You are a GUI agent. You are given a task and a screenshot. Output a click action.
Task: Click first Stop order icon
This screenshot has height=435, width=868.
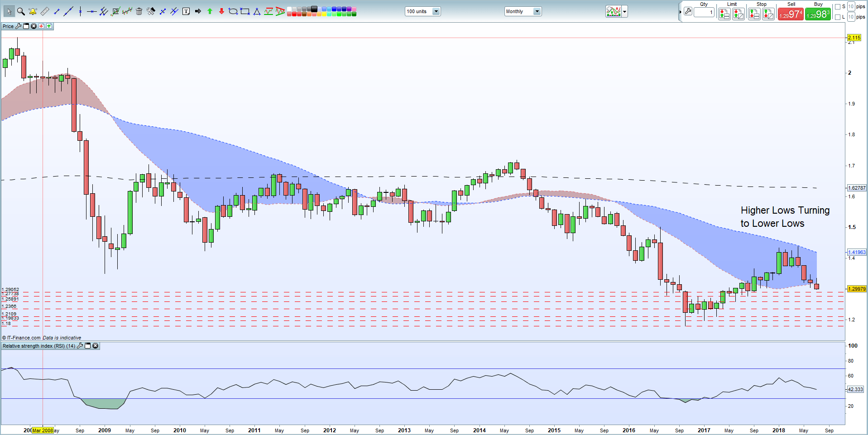tap(754, 14)
